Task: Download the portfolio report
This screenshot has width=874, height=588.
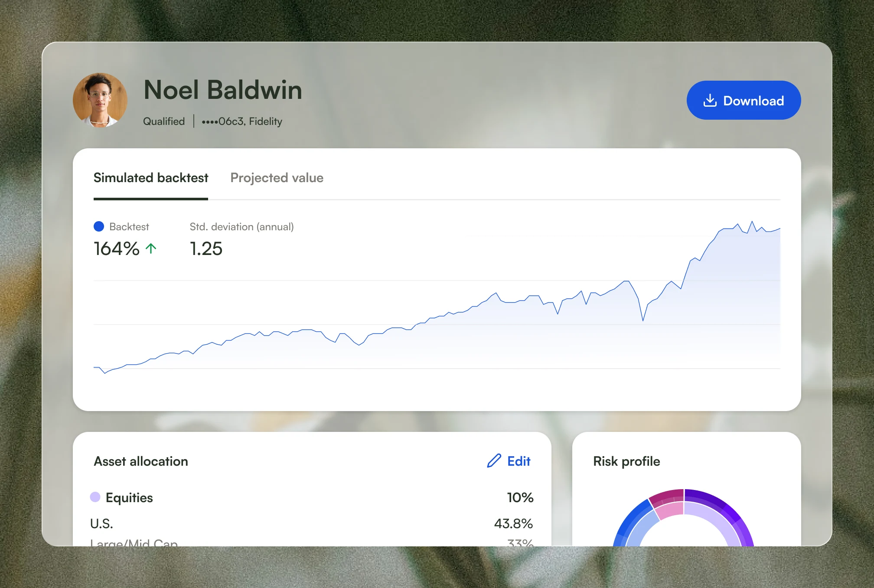Action: click(744, 100)
